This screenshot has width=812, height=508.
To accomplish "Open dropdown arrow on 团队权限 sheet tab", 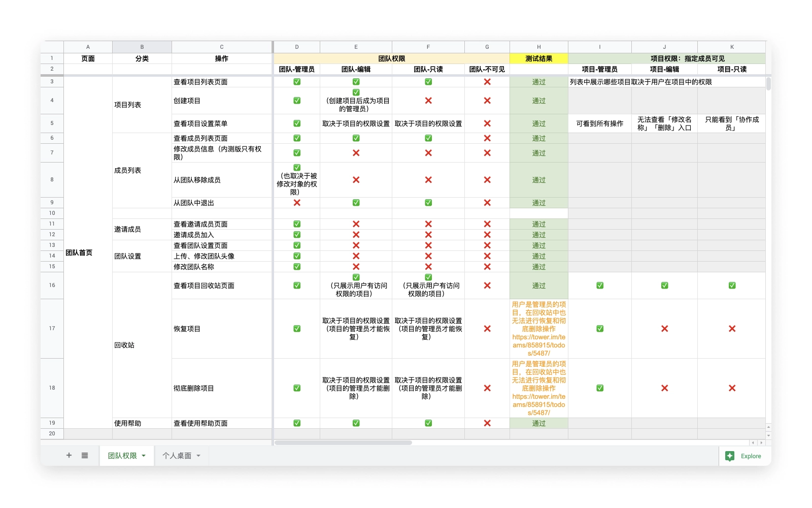I will click(x=144, y=456).
